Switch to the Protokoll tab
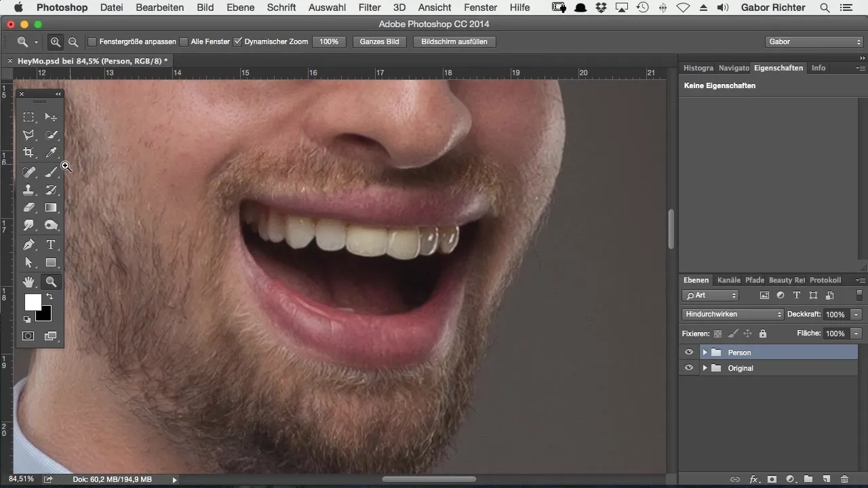 point(825,280)
